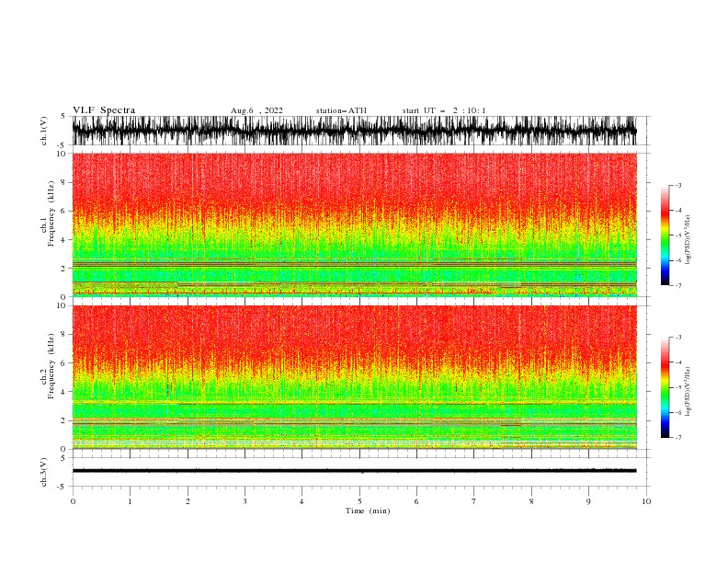Click the 'Time (min)' axis label
728x563 pixels.
click(368, 511)
